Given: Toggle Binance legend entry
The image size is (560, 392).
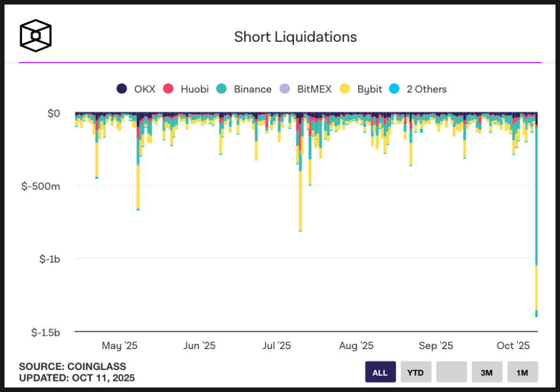Looking at the screenshot, I should [244, 89].
